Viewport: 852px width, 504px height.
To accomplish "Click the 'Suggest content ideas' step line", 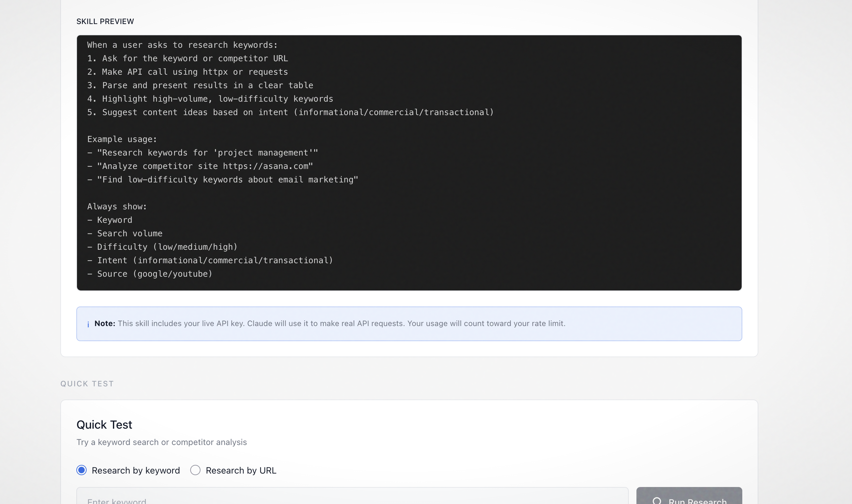I will (x=290, y=113).
